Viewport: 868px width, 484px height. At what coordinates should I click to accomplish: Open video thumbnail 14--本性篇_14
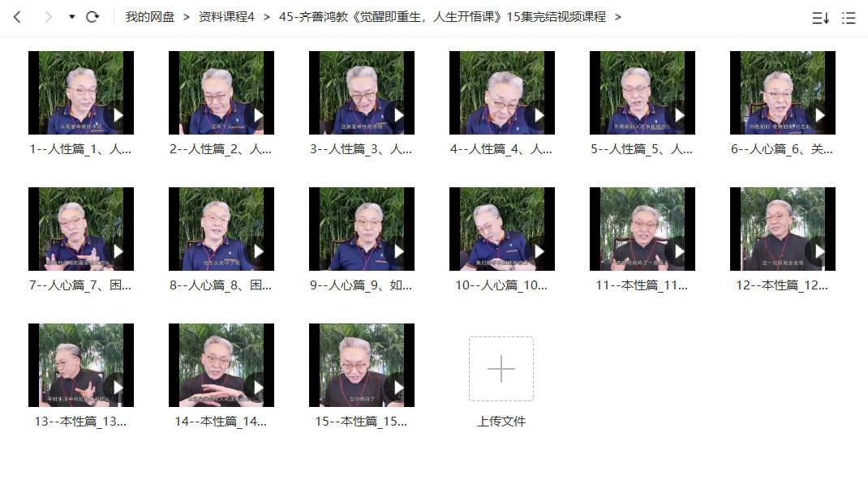point(221,365)
